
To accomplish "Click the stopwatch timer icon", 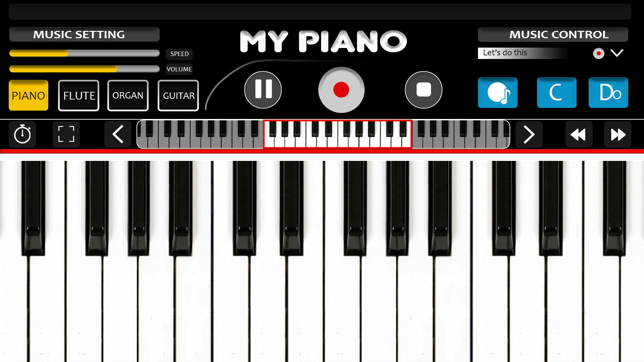I will [22, 134].
